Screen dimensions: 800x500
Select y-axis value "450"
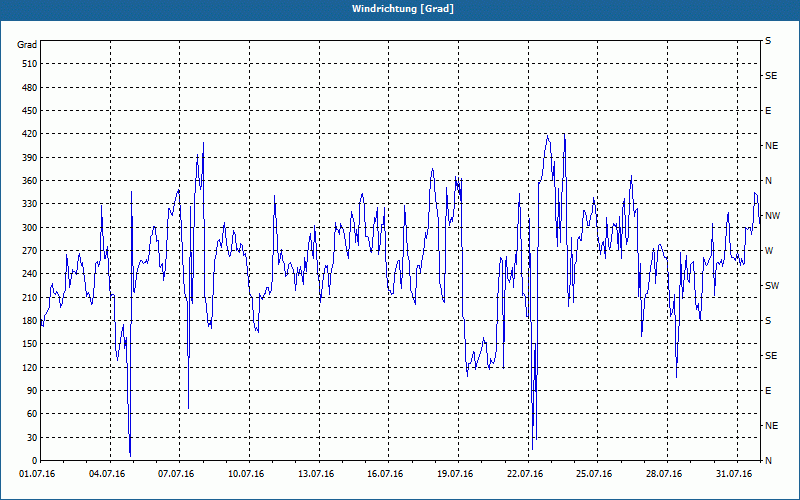30,111
